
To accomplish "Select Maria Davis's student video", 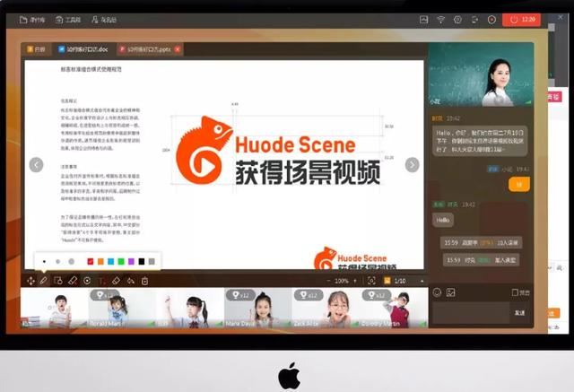I will [258, 308].
